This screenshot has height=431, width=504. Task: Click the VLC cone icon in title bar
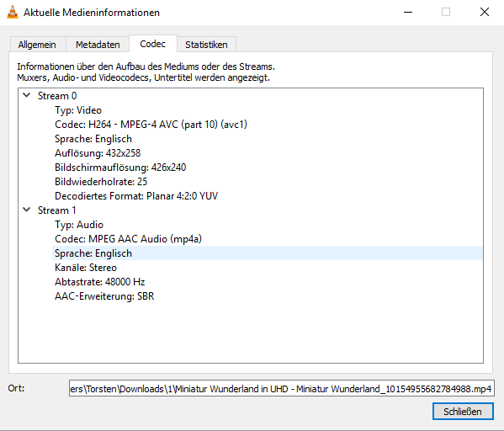(x=13, y=13)
